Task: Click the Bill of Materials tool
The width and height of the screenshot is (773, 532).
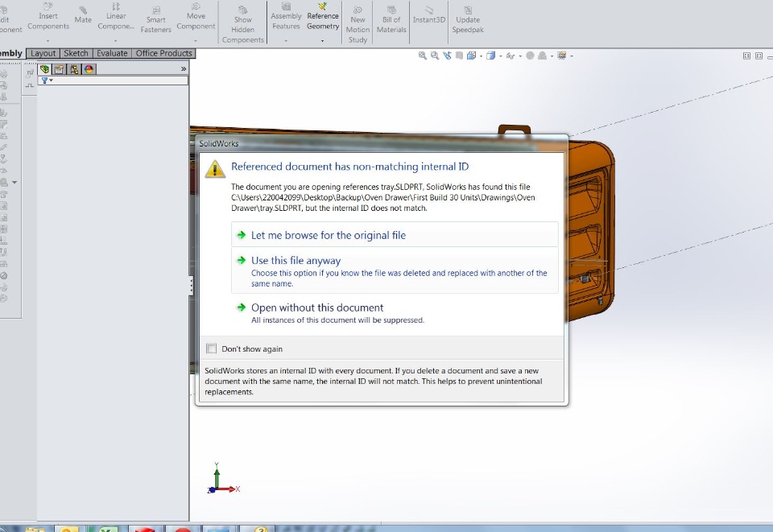Action: point(391,19)
